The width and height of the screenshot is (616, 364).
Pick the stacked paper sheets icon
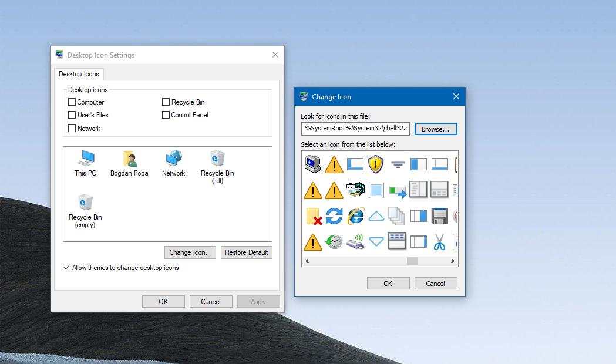tap(396, 216)
